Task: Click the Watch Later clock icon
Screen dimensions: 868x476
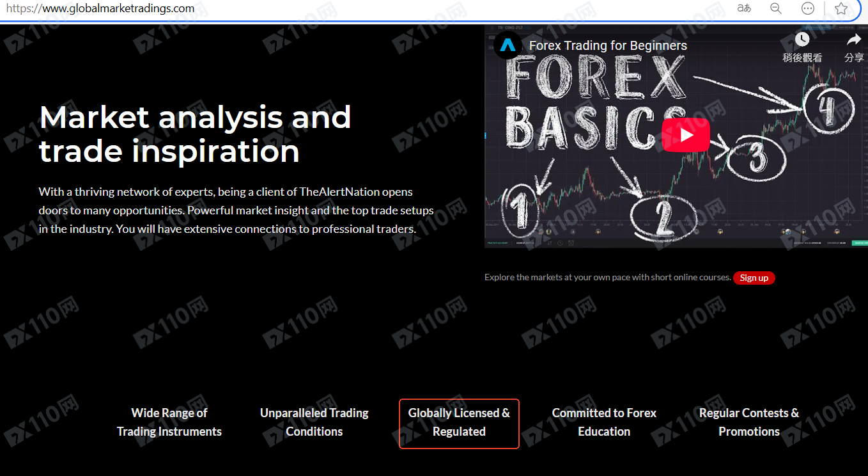Action: [802, 40]
